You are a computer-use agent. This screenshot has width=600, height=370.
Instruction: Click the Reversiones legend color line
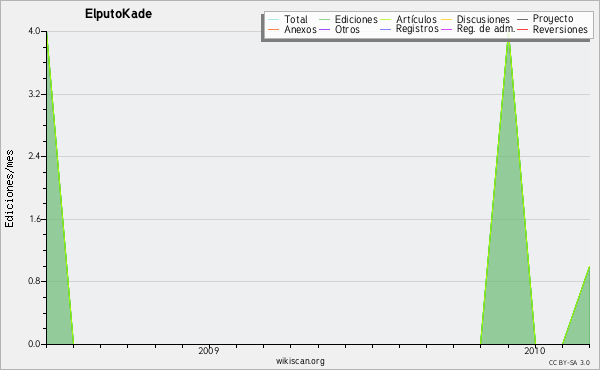click(x=522, y=29)
